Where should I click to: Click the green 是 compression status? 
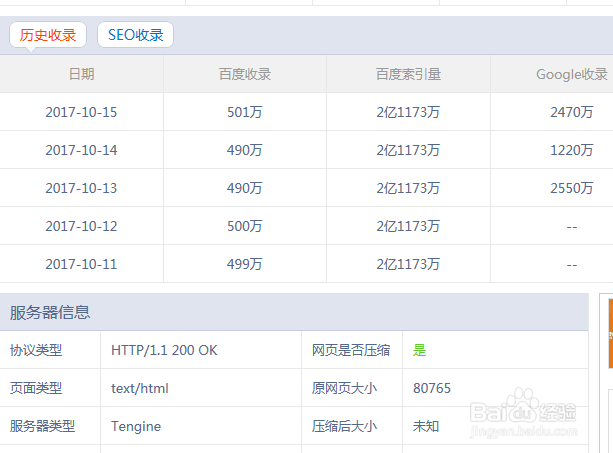[x=420, y=350]
